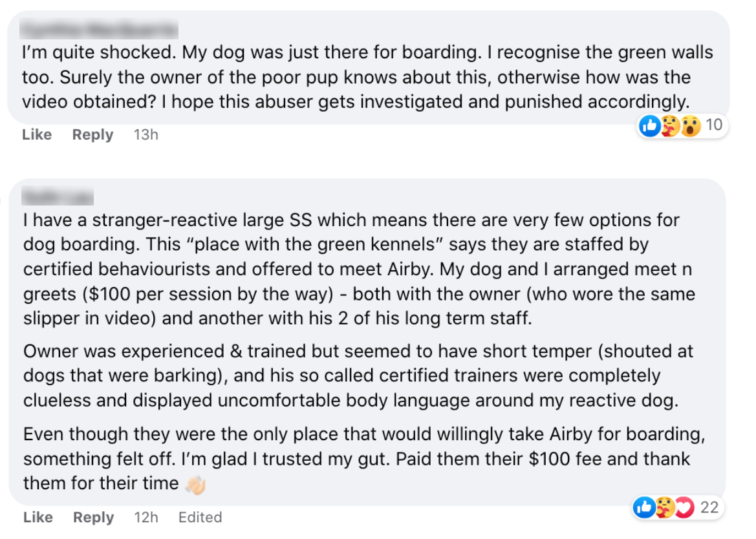The width and height of the screenshot is (756, 539).
Task: Open reaction count 10 on first comment
Action: (713, 125)
